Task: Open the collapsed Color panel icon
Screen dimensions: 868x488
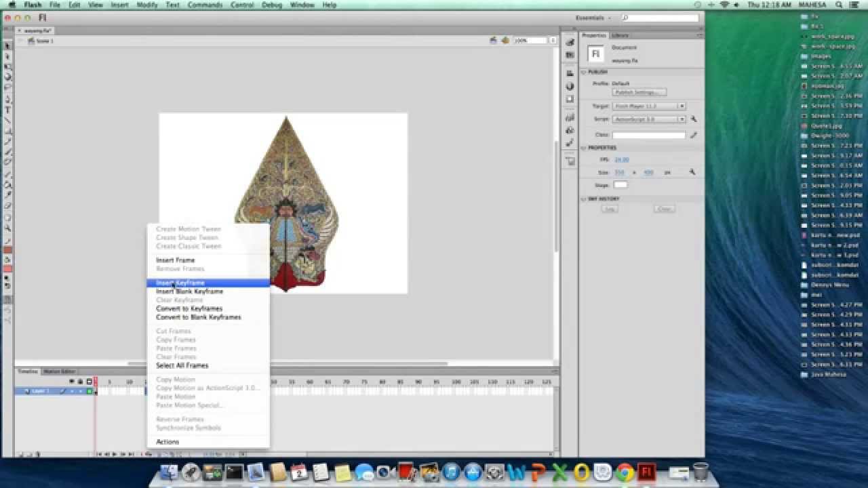Action: [x=570, y=42]
